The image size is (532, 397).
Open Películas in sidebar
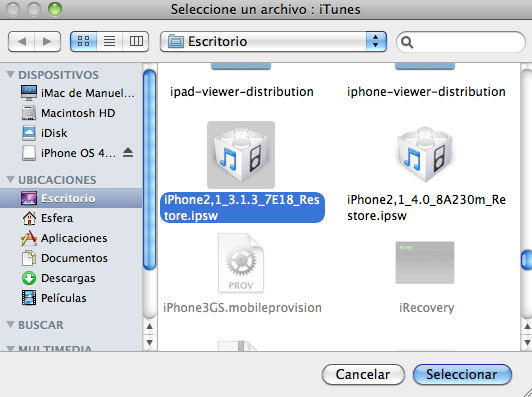pos(71,298)
